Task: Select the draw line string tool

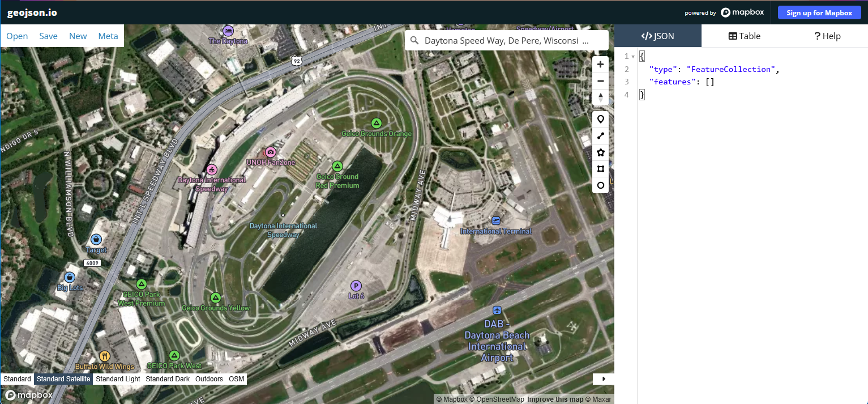Action: (600, 136)
